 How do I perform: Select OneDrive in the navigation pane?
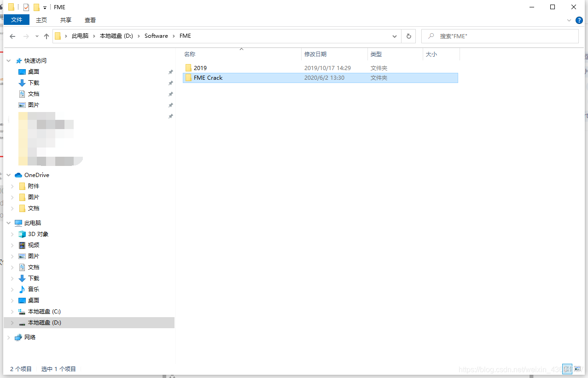[x=36, y=175]
